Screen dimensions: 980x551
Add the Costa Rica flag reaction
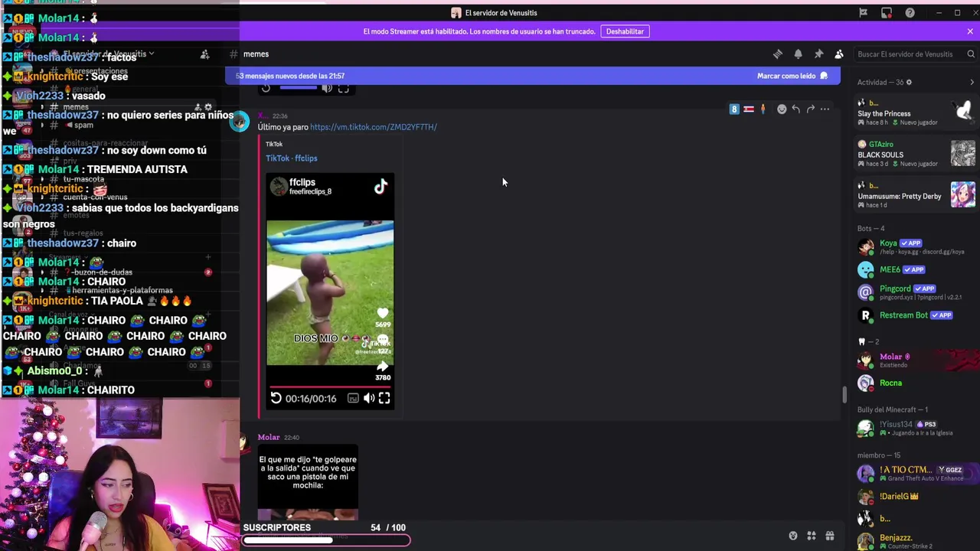tap(749, 109)
